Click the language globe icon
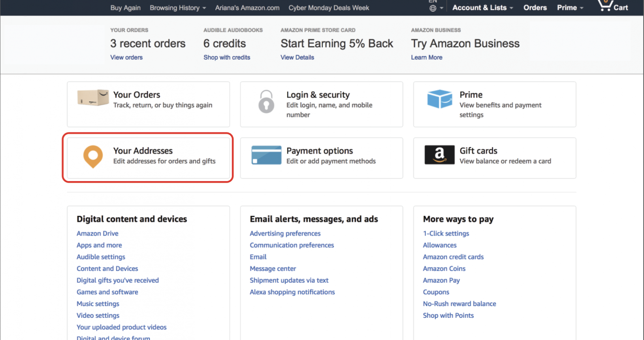This screenshot has width=644, height=340. 433,8
